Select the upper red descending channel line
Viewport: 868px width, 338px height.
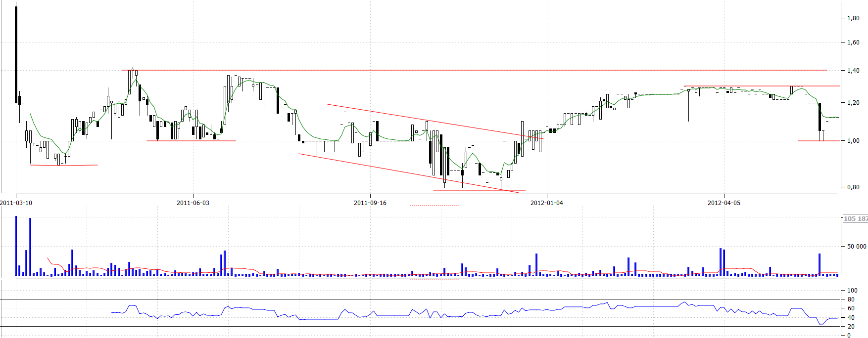click(435, 122)
